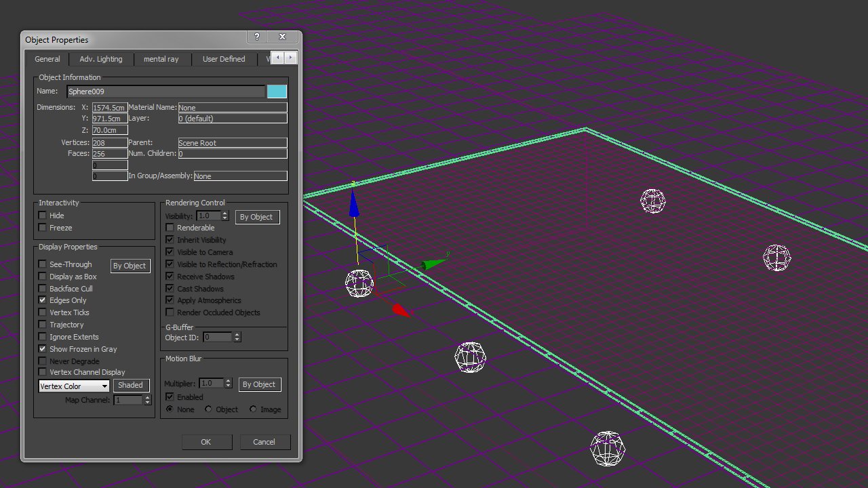This screenshot has height=488, width=868.
Task: Click the Vertices value 208
Action: pyautogui.click(x=110, y=143)
